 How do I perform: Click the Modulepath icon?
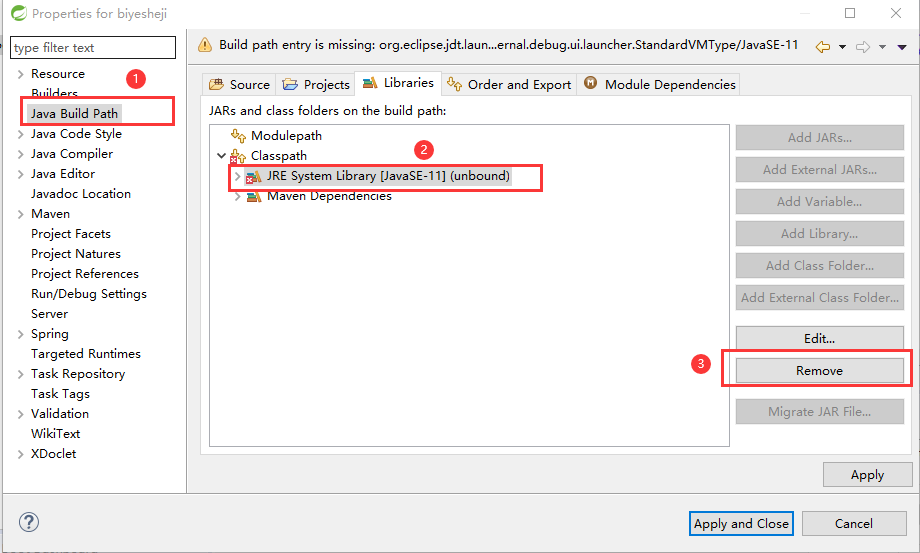pos(238,136)
